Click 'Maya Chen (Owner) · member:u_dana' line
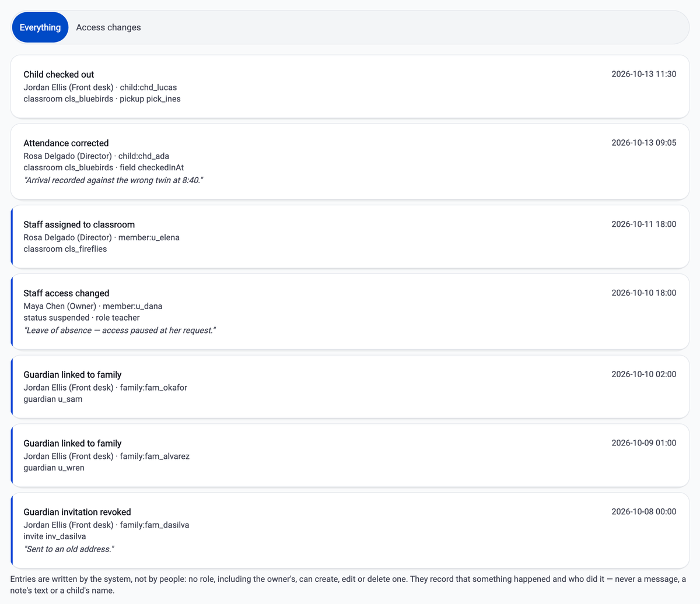Viewport: 700px width, 604px height. point(93,307)
